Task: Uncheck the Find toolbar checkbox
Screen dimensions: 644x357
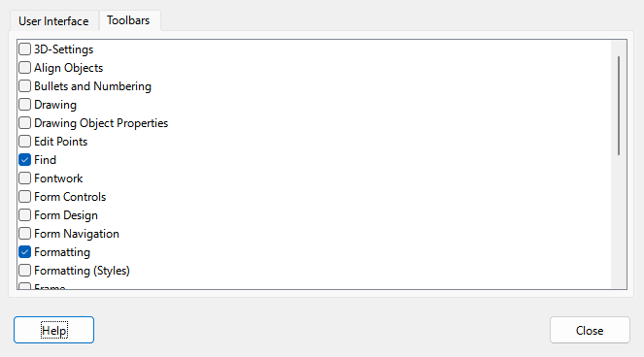Action: pos(24,160)
